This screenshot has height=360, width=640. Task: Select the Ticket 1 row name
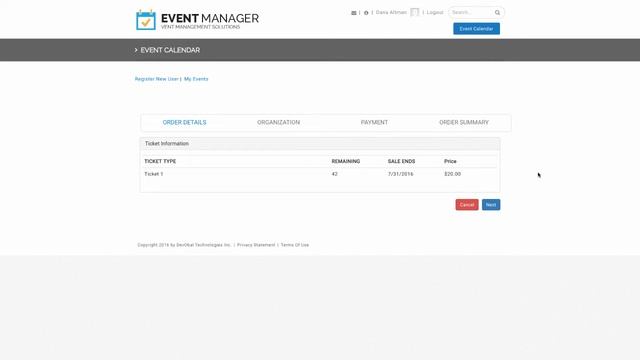(153, 174)
